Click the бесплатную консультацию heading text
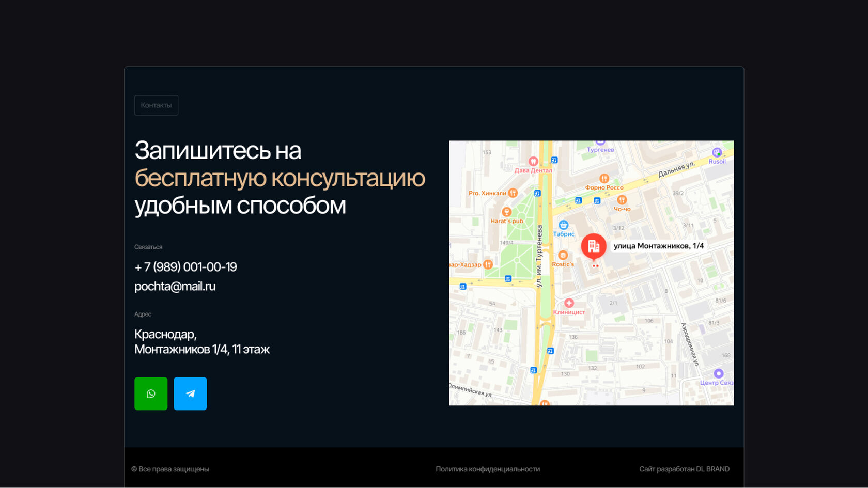 tap(280, 178)
